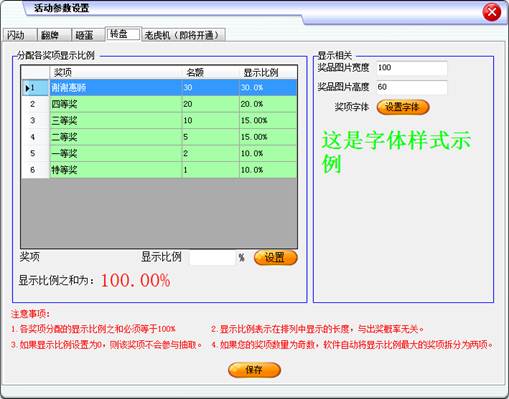Select the 三等奖 prize cell
The height and width of the screenshot is (399, 509).
[x=115, y=120]
